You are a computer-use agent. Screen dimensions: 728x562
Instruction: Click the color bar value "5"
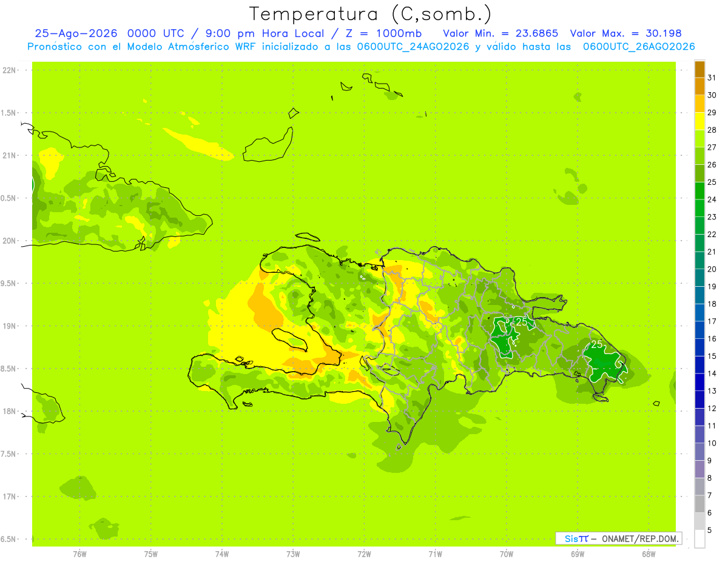point(710,530)
